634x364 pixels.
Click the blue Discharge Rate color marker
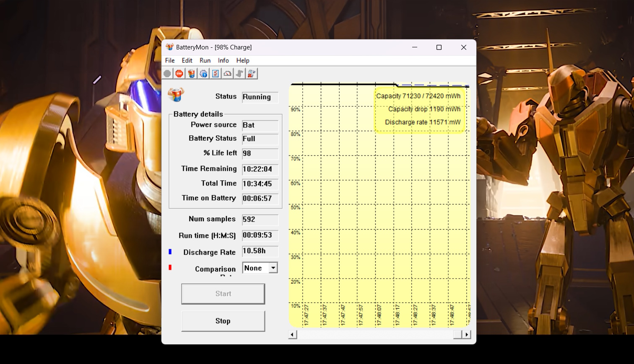(170, 252)
